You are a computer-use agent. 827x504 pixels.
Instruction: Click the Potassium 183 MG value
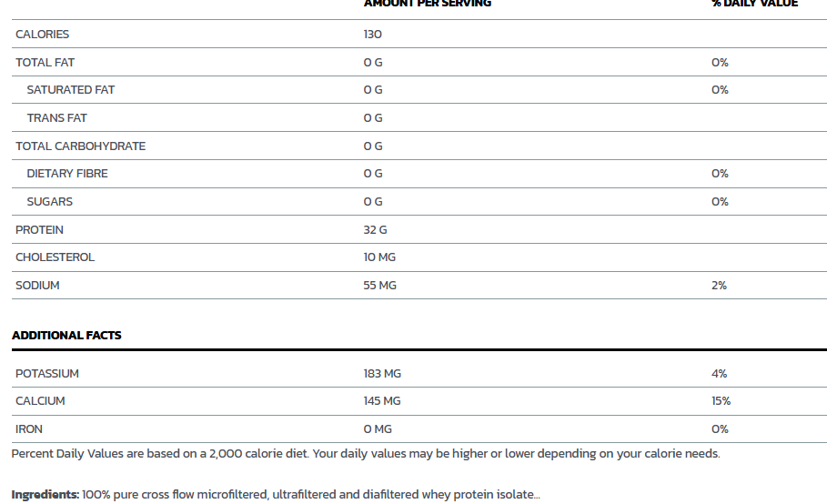[382, 373]
